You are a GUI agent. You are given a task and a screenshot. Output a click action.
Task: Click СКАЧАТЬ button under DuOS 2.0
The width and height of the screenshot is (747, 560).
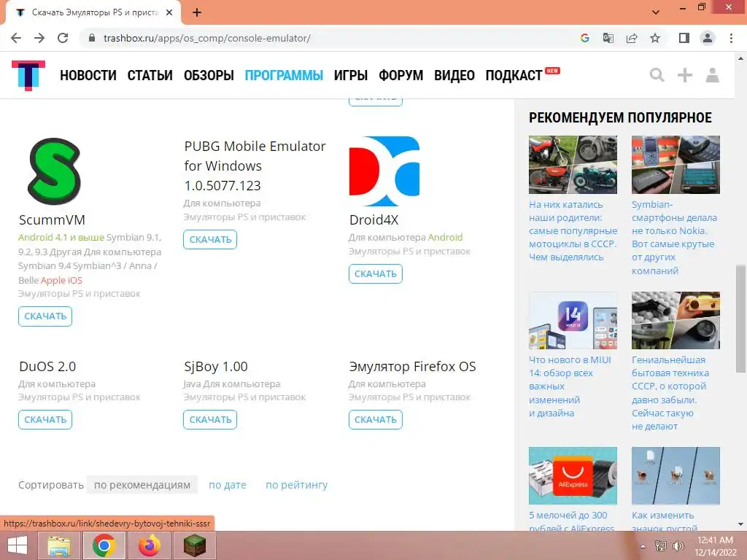[x=45, y=419]
